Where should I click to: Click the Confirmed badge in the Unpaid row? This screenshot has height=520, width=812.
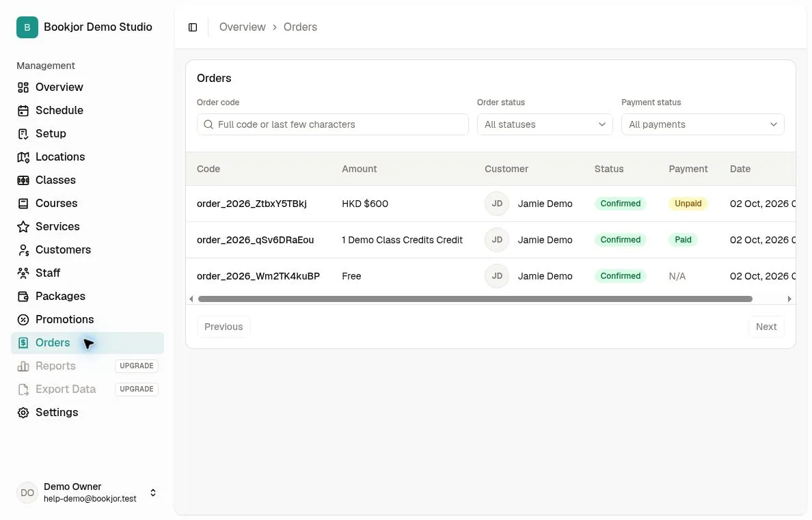pyautogui.click(x=621, y=204)
